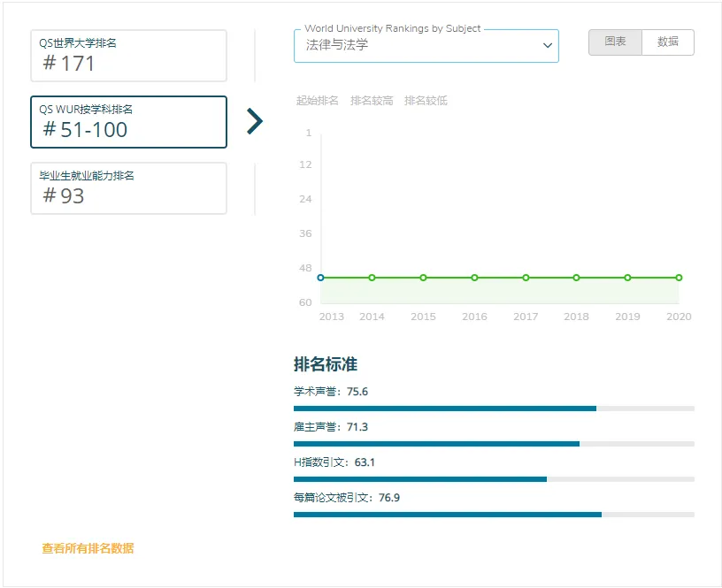Toggle 起始排名 legend item
This screenshot has height=588, width=722.
(318, 100)
